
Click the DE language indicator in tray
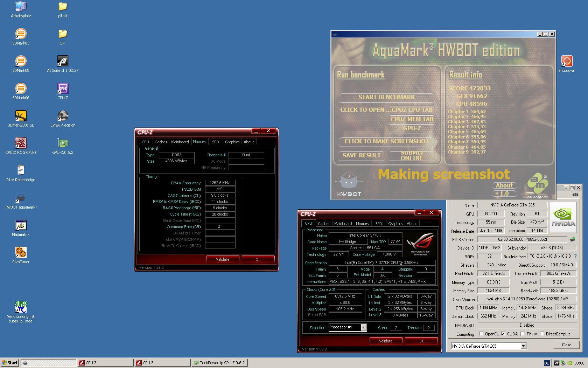pos(547,363)
